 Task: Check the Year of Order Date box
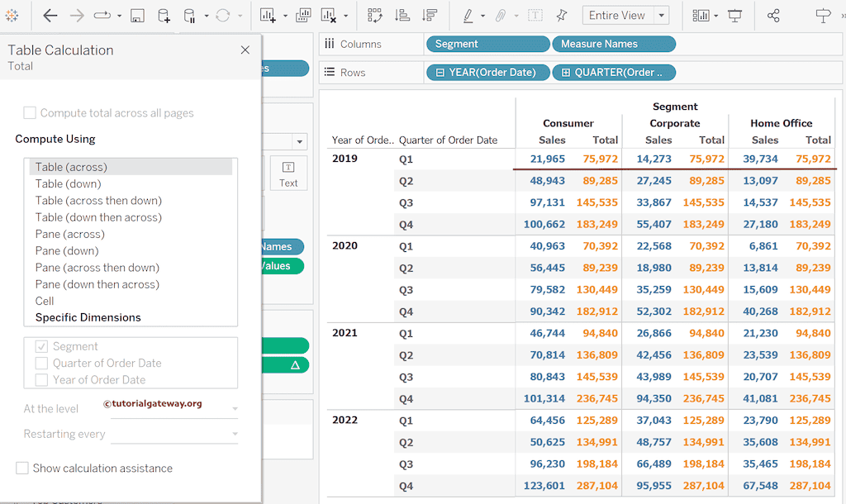coord(41,380)
